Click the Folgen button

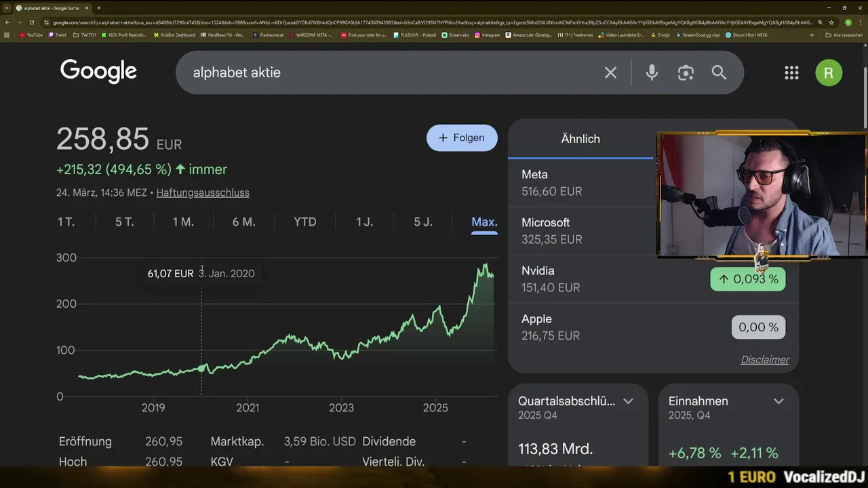tap(462, 138)
